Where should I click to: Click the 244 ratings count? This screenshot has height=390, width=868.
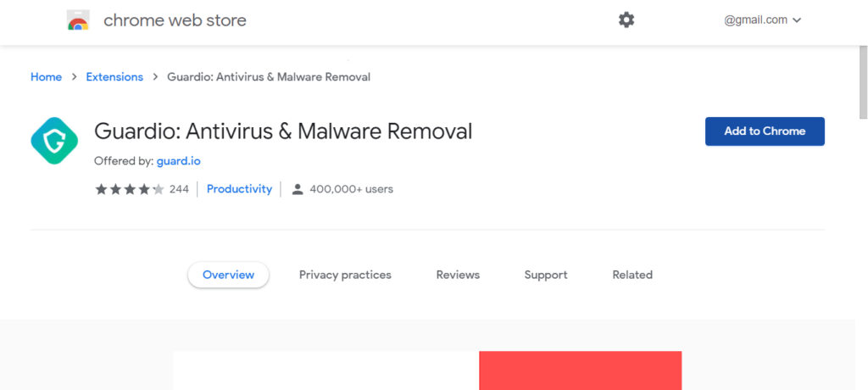(x=179, y=189)
